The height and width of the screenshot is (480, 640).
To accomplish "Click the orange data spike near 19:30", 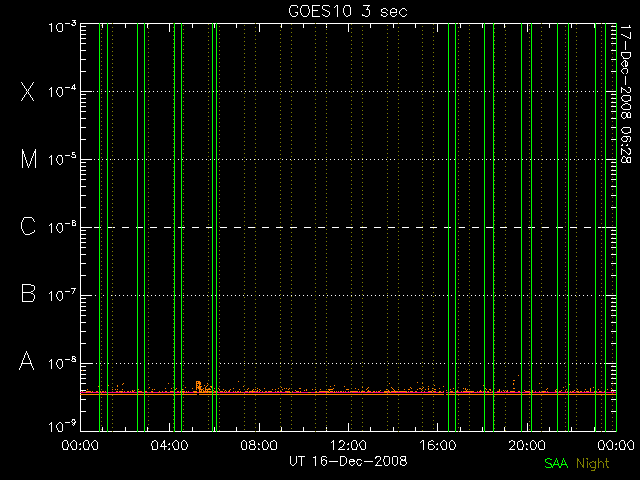I will [x=514, y=382].
